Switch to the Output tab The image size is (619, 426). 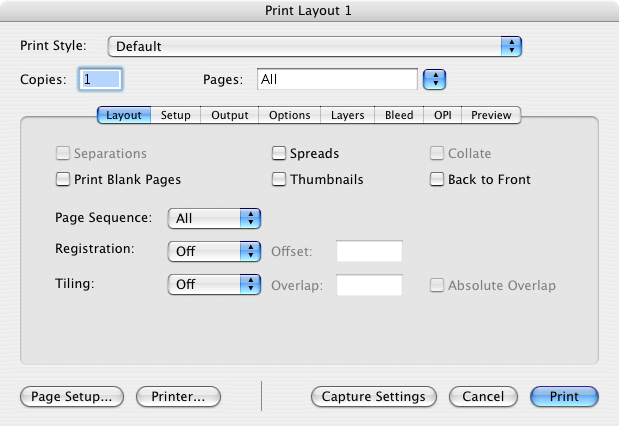coord(230,115)
